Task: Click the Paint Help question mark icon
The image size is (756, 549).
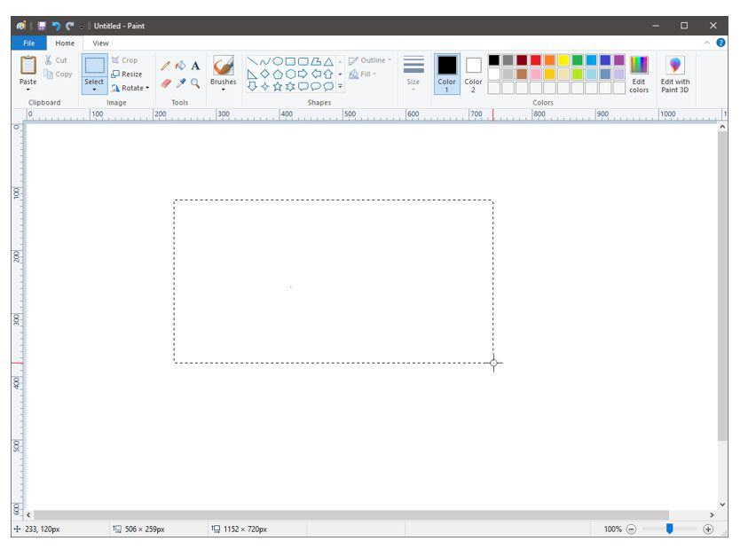Action: click(x=721, y=43)
